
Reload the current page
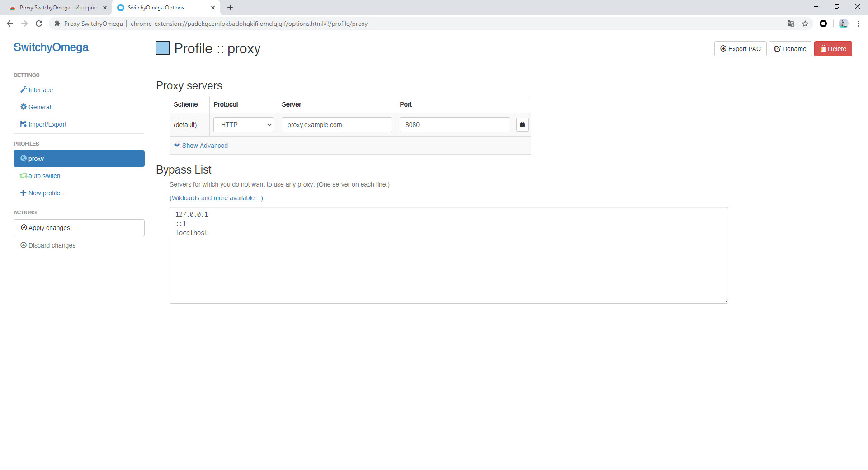click(x=39, y=23)
